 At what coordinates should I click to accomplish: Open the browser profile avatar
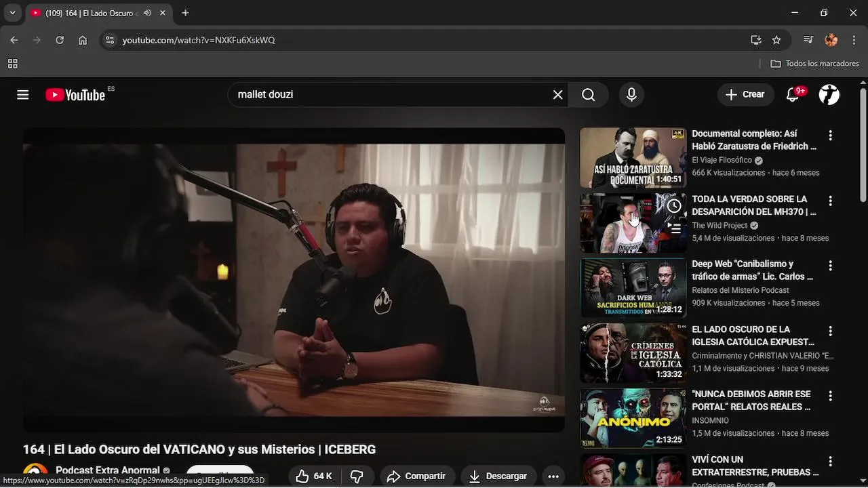[831, 40]
